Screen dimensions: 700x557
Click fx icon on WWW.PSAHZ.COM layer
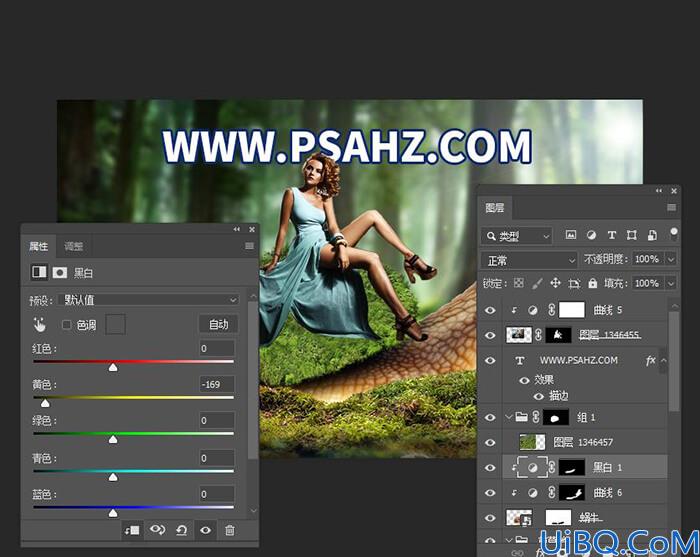pyautogui.click(x=650, y=361)
